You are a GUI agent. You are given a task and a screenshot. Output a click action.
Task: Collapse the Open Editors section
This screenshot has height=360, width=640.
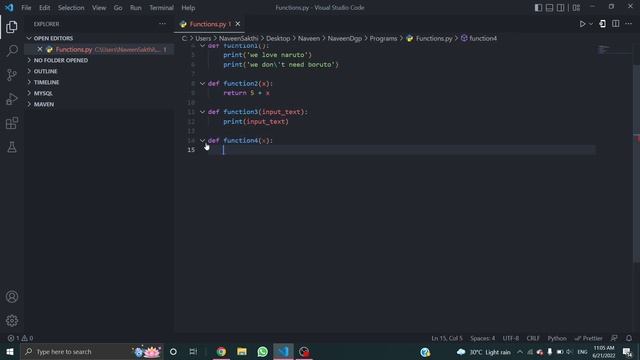click(x=99, y=38)
